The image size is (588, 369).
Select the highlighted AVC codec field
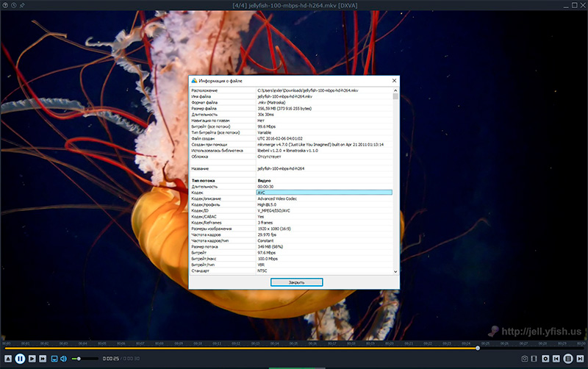(323, 193)
